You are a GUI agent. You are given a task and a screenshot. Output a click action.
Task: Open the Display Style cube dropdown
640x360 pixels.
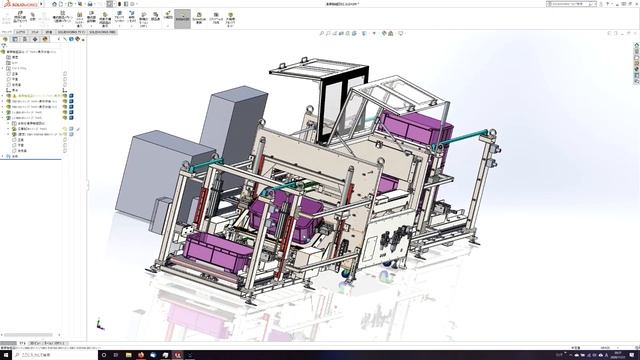point(364,33)
